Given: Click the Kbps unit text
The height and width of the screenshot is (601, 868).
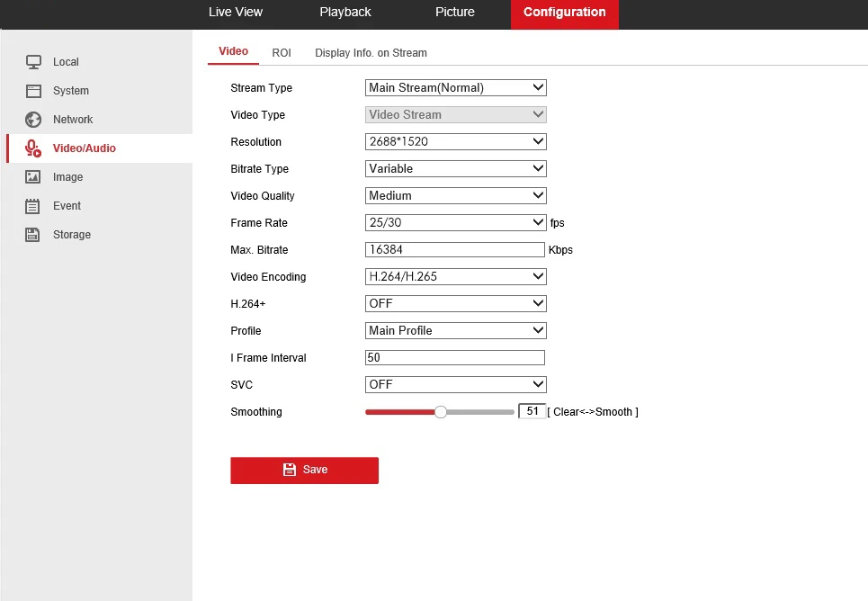Looking at the screenshot, I should [x=560, y=250].
